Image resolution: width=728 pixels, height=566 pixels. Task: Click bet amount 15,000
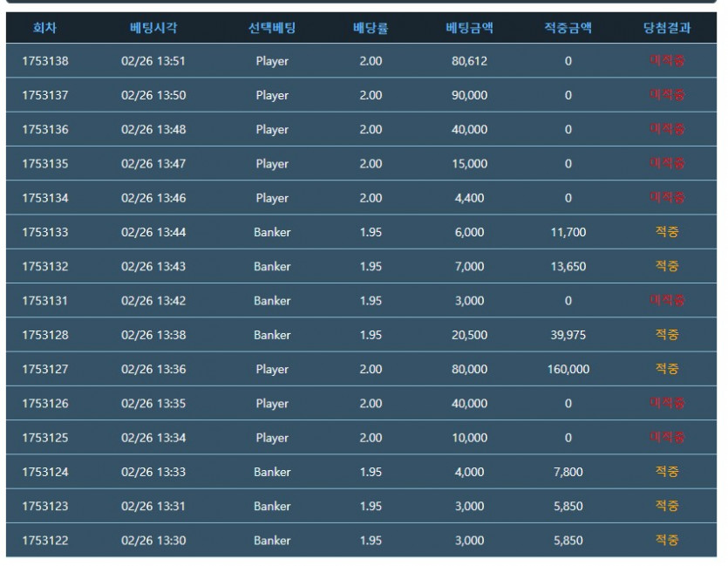(469, 164)
